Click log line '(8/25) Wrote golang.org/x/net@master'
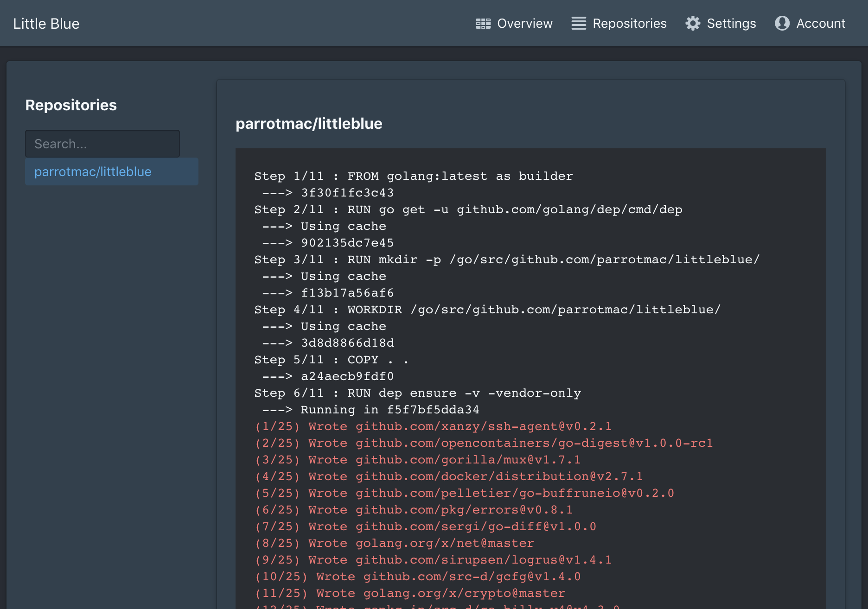Screen dimensions: 868x609 394,543
